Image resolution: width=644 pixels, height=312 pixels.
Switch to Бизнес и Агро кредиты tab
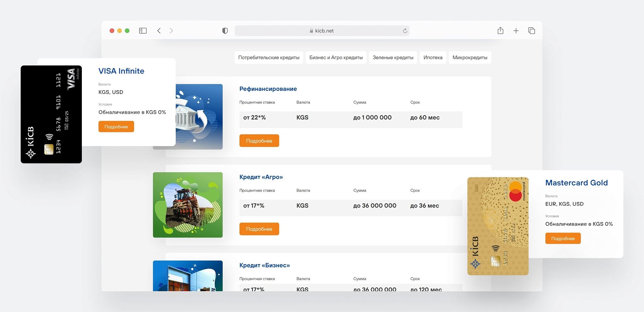[x=336, y=57]
